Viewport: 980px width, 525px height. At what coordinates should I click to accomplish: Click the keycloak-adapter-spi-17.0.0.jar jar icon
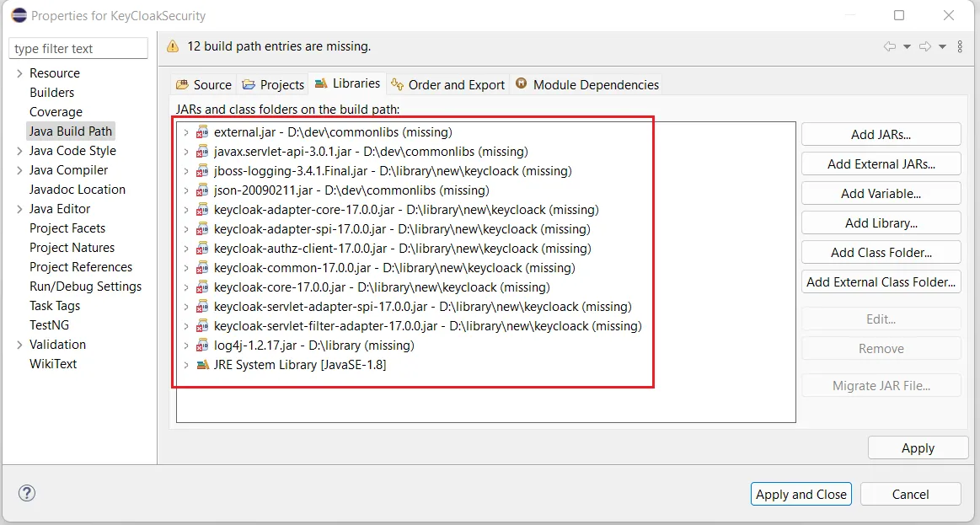pyautogui.click(x=202, y=228)
